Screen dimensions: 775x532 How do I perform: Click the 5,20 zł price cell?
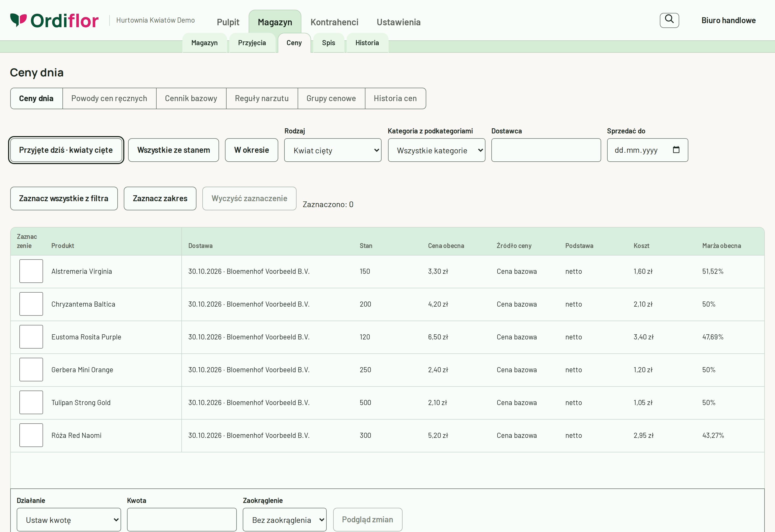click(438, 435)
